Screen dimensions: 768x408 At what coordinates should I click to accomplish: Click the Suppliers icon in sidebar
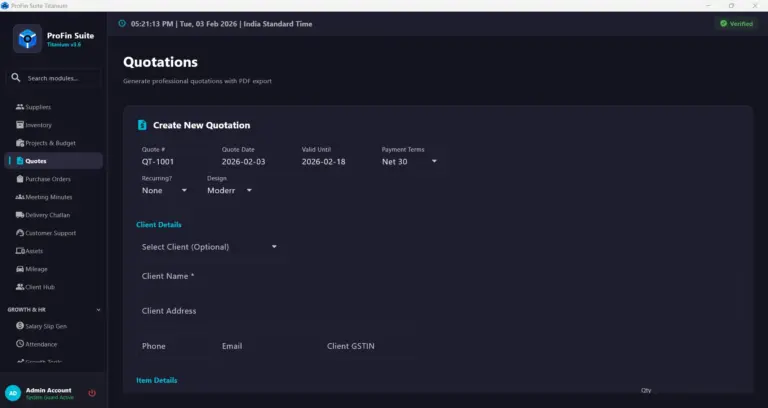[19, 107]
